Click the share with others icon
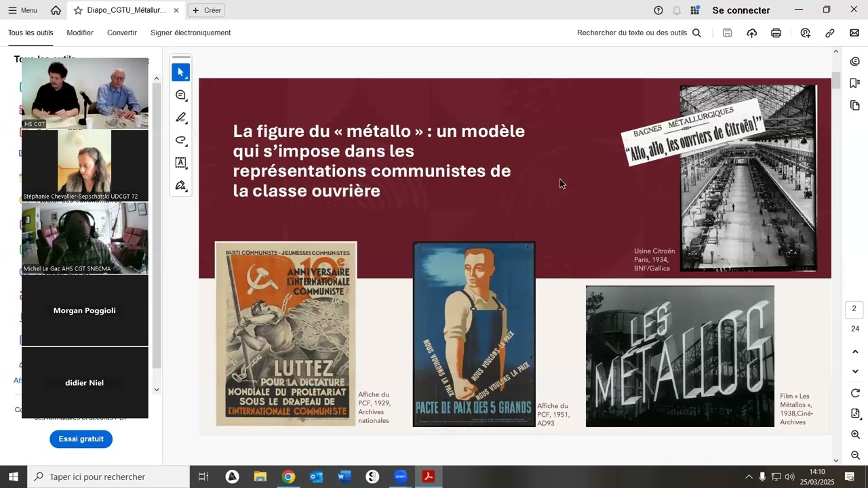The width and height of the screenshot is (868, 488). point(805,33)
